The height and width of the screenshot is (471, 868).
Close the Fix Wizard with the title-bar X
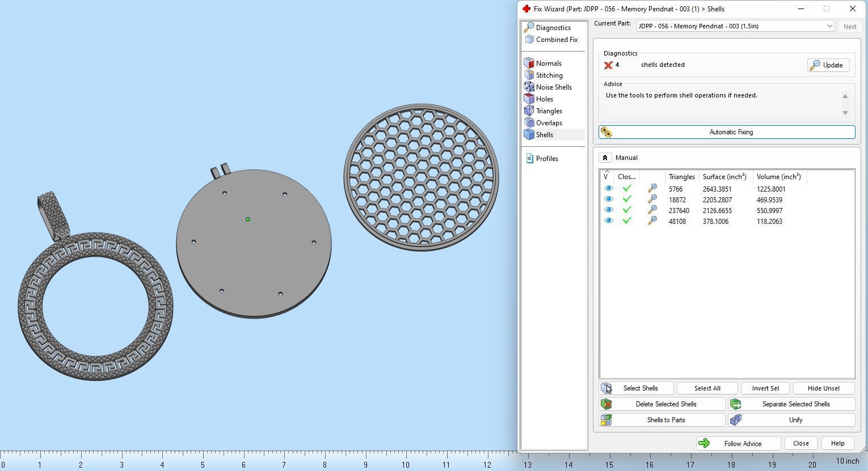tap(852, 9)
